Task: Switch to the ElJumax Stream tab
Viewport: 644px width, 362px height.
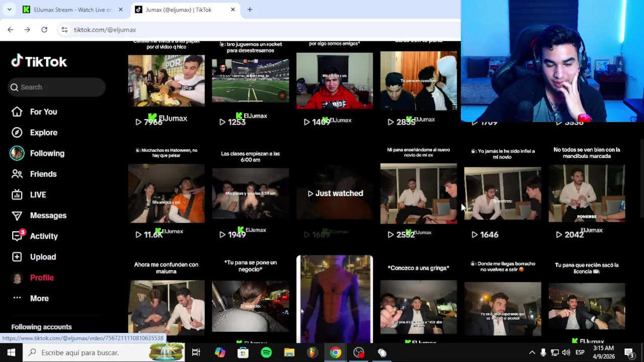Action: tap(72, 10)
